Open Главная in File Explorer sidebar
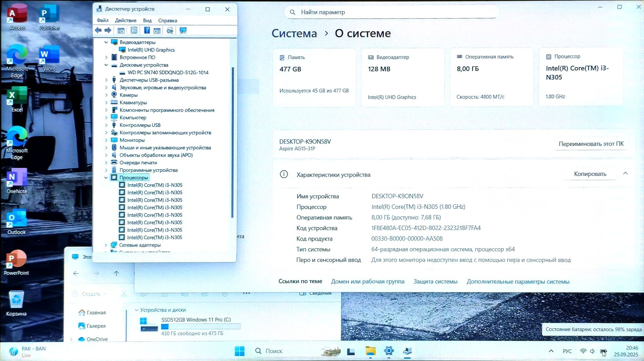The height and width of the screenshot is (361, 644). 92,312
